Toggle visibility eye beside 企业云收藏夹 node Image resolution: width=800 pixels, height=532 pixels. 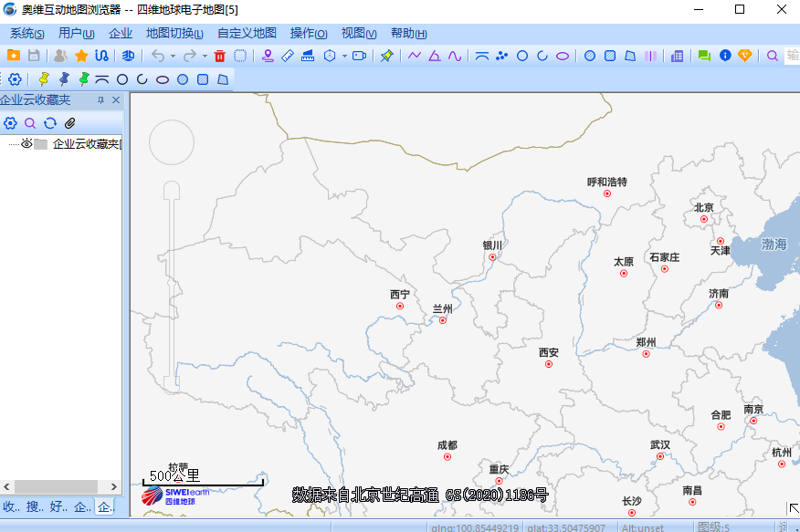click(x=27, y=143)
